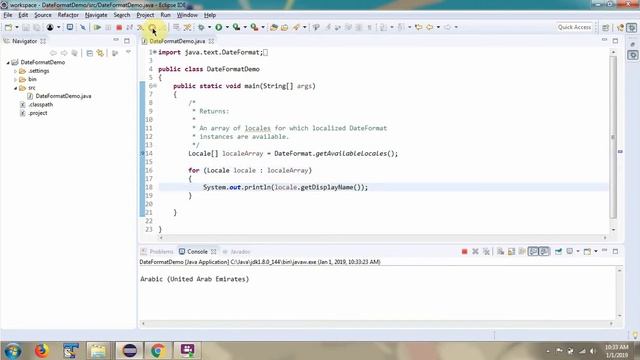The image size is (640, 360).
Task: Toggle Show Console on standard output change
Action: pos(533,251)
